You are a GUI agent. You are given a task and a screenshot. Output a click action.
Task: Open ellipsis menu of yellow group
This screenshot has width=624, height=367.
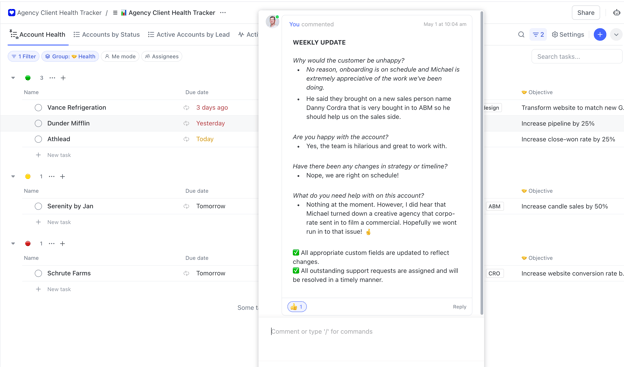(51, 176)
